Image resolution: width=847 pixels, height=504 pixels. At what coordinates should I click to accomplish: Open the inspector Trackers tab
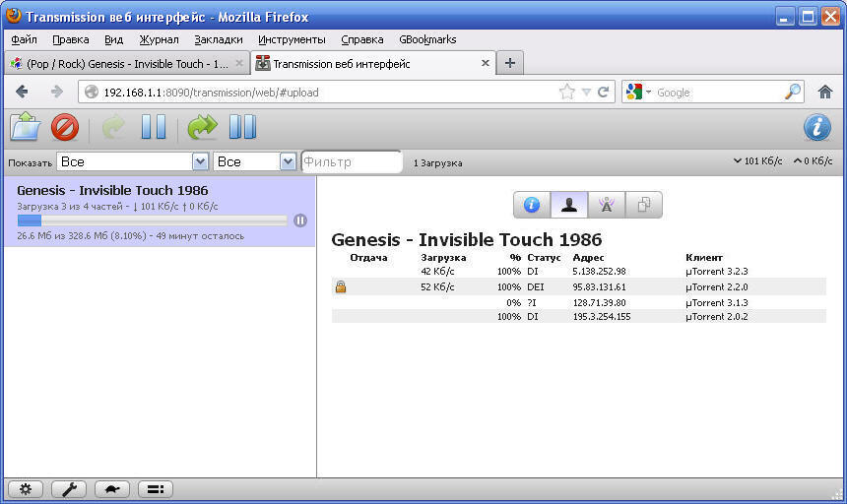pyautogui.click(x=606, y=205)
